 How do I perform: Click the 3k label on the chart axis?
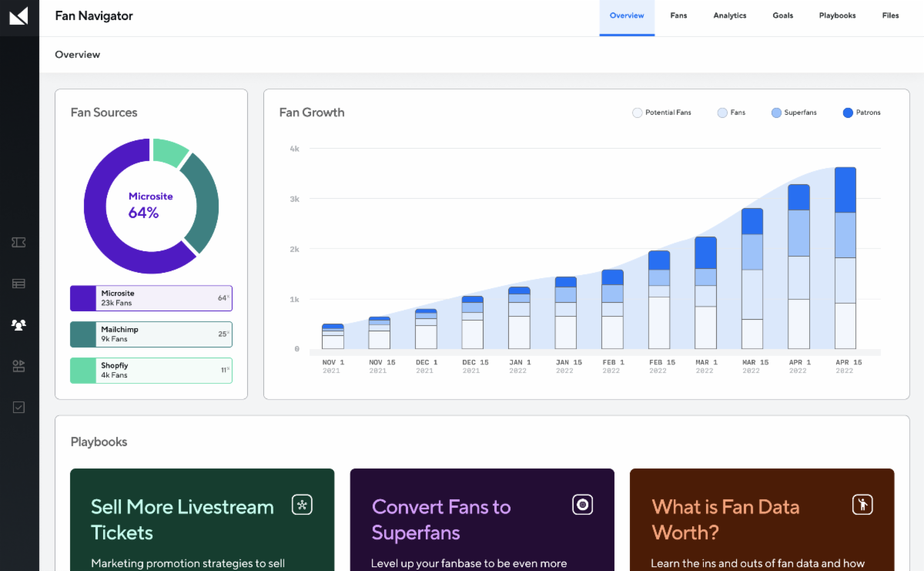pos(294,199)
